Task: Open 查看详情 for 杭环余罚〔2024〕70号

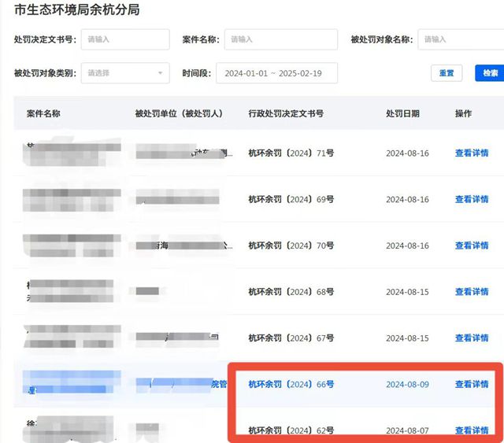Action: coord(472,245)
